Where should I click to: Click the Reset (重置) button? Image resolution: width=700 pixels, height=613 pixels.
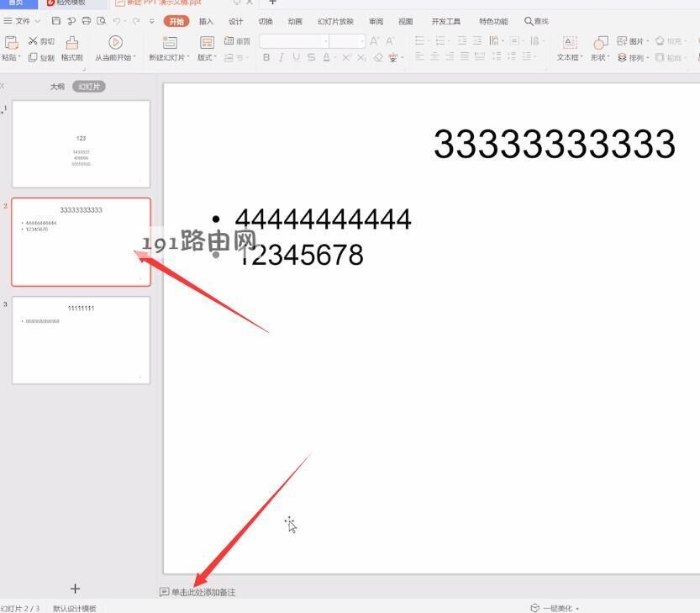tap(237, 41)
